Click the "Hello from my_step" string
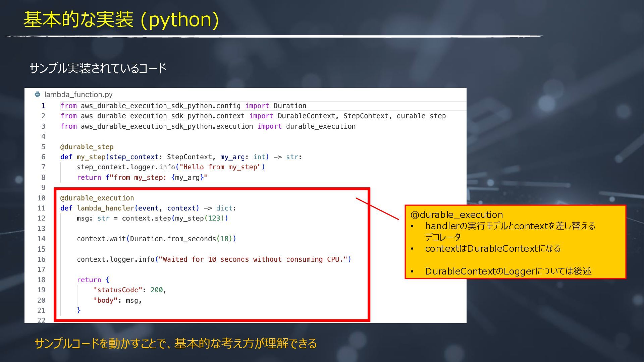Viewport: 644px width, 362px height. click(x=220, y=167)
